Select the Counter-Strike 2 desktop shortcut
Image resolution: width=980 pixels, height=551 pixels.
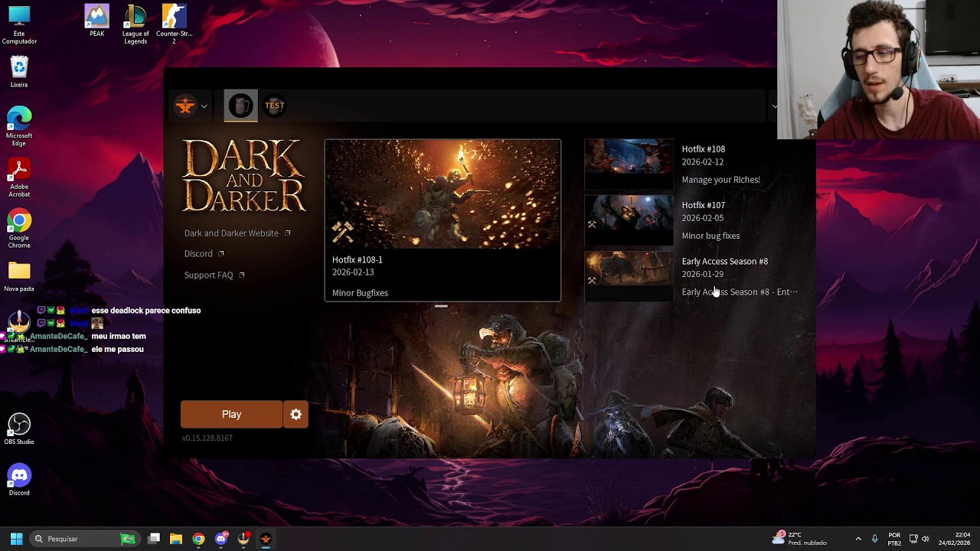point(175,24)
